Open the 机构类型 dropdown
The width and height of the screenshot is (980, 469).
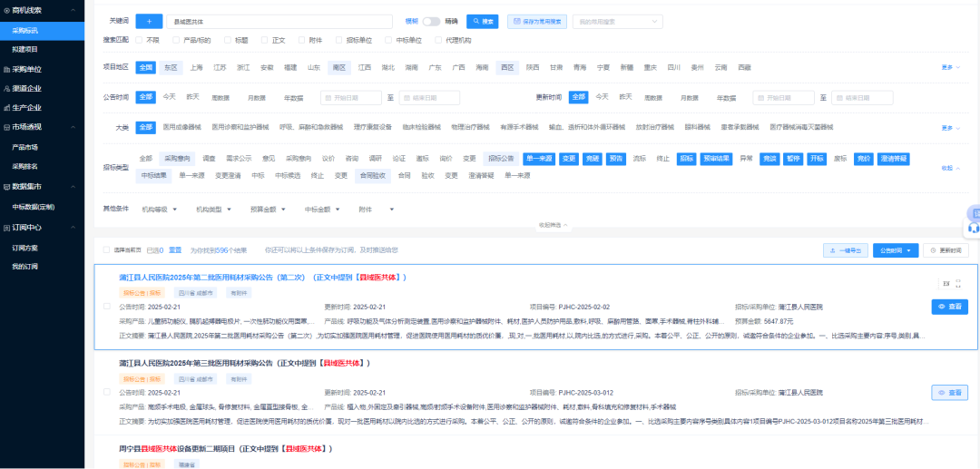tap(213, 210)
